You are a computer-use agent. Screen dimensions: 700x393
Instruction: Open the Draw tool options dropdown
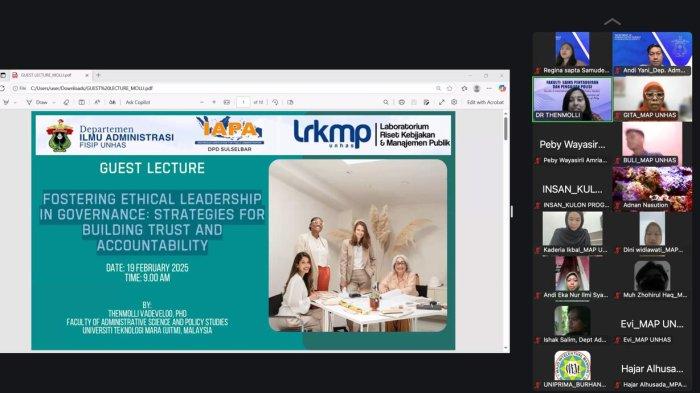tap(54, 102)
